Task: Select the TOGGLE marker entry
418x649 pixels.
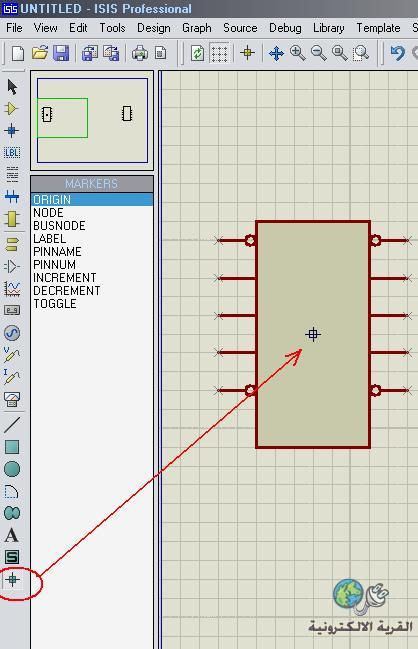Action: 55,303
